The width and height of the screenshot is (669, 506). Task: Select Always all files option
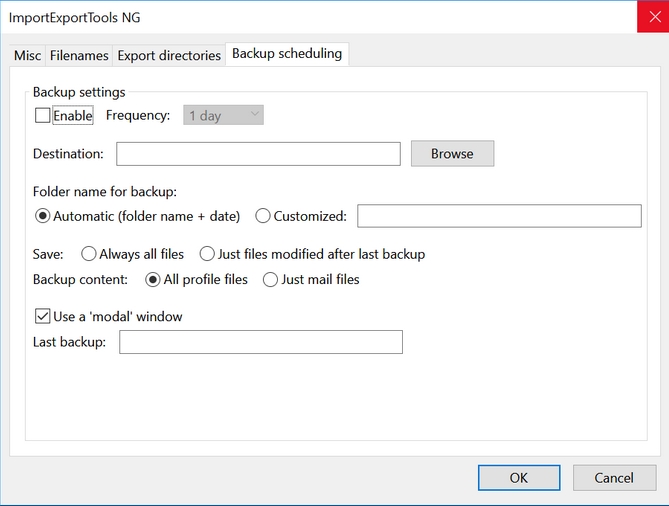click(x=89, y=255)
